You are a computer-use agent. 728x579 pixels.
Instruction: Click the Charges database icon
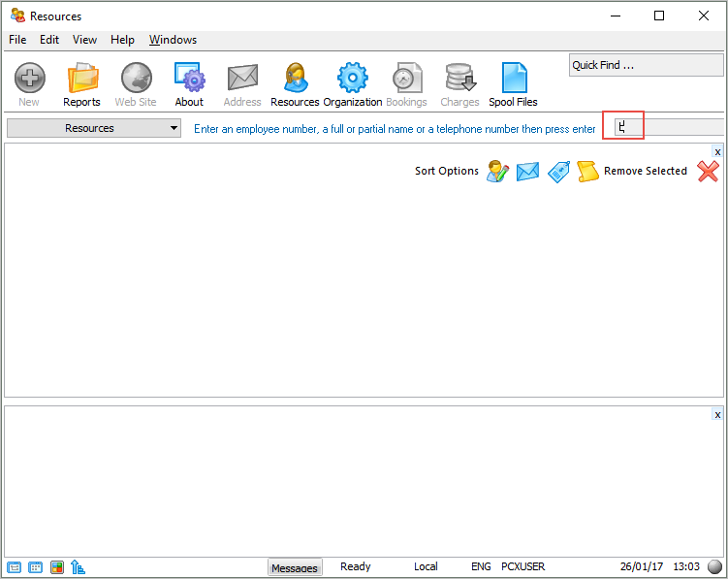click(x=460, y=78)
